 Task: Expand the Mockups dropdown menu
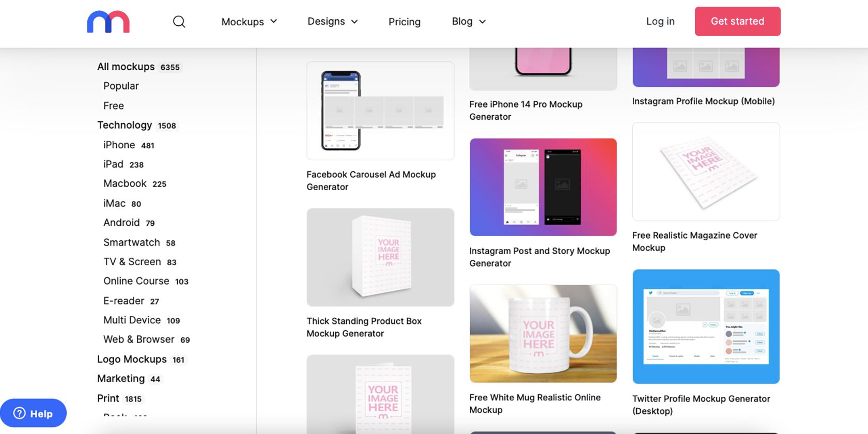point(249,22)
